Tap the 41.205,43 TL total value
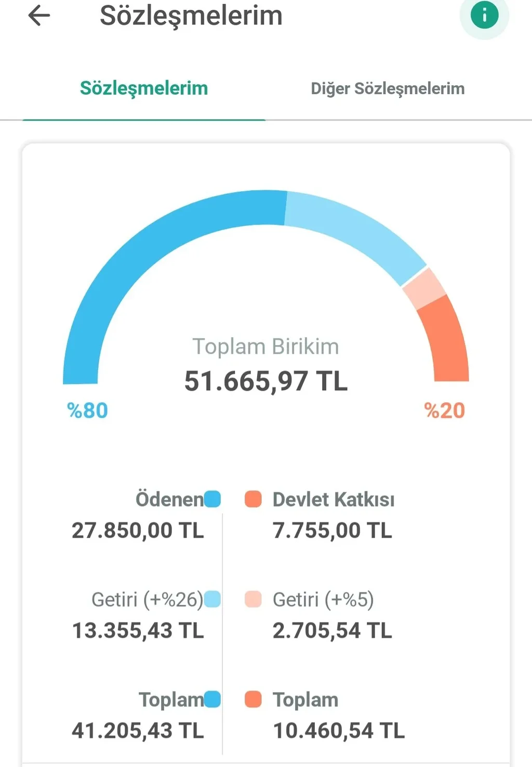 coord(138,731)
